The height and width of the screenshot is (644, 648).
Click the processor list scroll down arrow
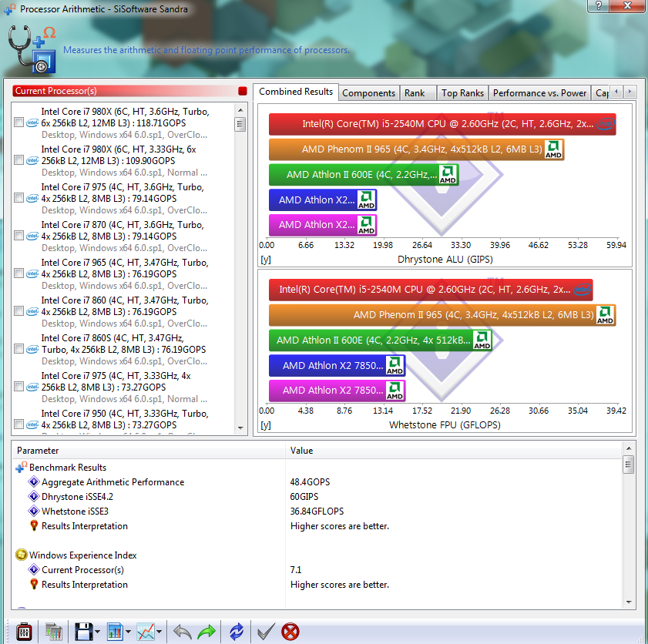[x=240, y=428]
